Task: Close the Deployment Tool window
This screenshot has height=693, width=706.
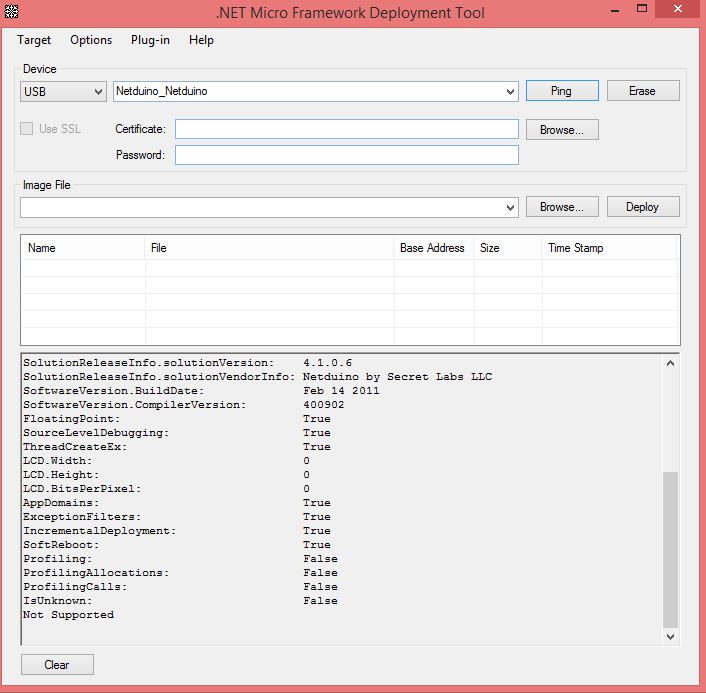Action: pos(678,9)
